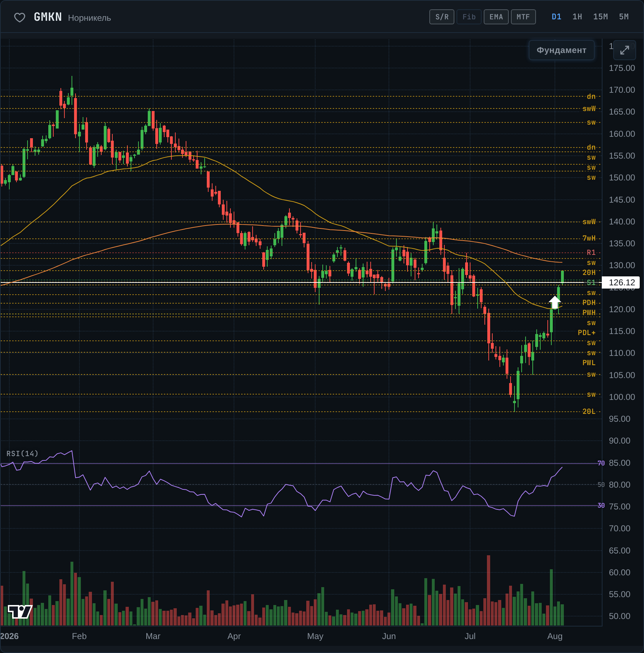Image resolution: width=644 pixels, height=653 pixels.
Task: Click the RSI 30 oversold level label
Action: pyautogui.click(x=601, y=506)
